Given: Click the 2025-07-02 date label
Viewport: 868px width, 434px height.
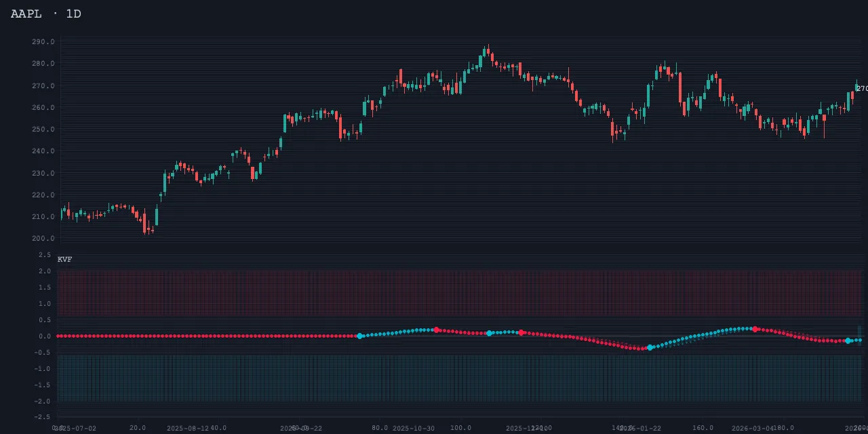Looking at the screenshot, I should tap(76, 429).
